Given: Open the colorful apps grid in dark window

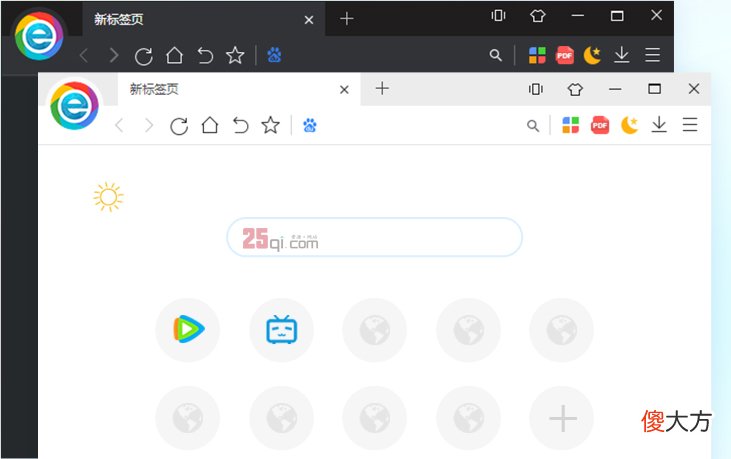Looking at the screenshot, I should click(537, 55).
